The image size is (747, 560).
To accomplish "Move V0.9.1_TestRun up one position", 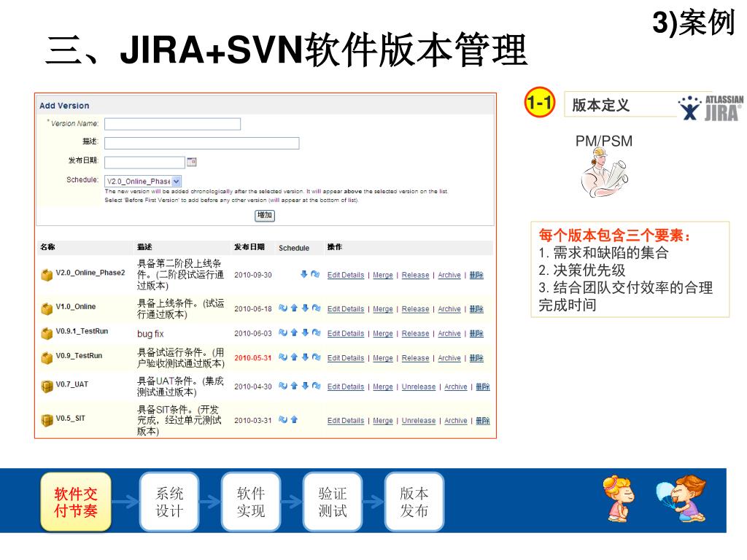I will 294,332.
